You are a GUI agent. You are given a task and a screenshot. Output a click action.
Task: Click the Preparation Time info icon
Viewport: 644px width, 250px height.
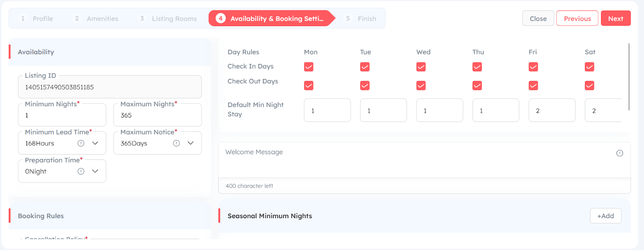[x=81, y=171]
